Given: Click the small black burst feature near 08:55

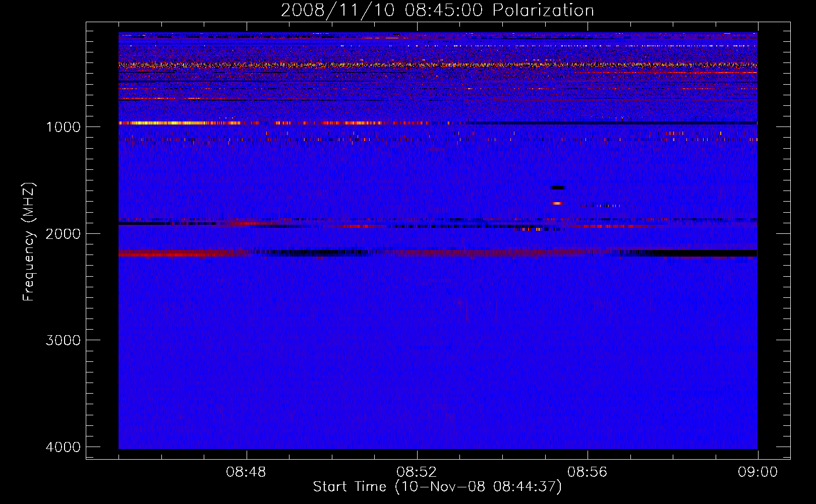Looking at the screenshot, I should [x=558, y=188].
